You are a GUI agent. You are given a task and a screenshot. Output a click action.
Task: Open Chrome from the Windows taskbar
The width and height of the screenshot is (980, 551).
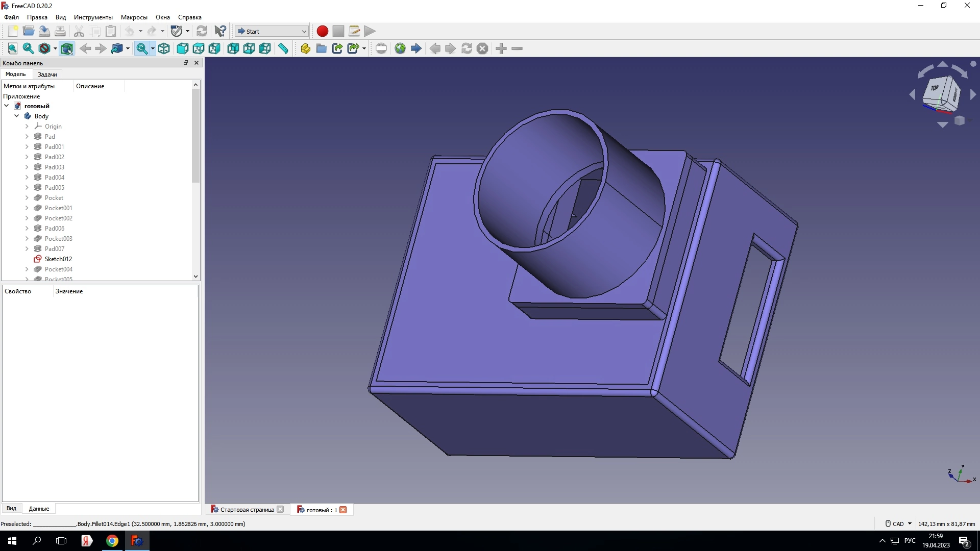(112, 541)
